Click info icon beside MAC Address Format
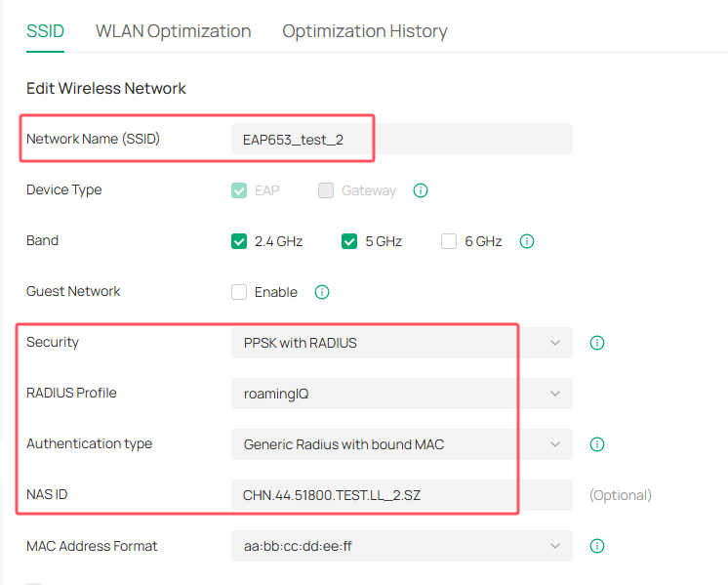 598,546
